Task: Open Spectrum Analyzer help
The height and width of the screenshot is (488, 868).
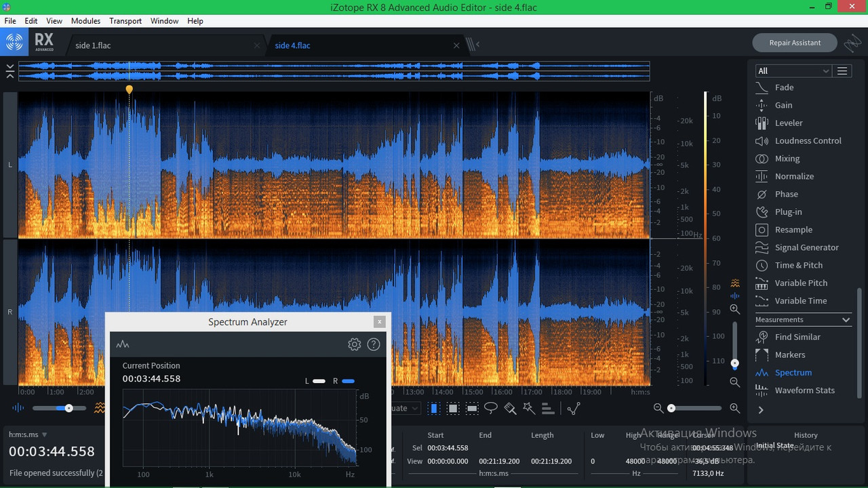Action: (373, 344)
